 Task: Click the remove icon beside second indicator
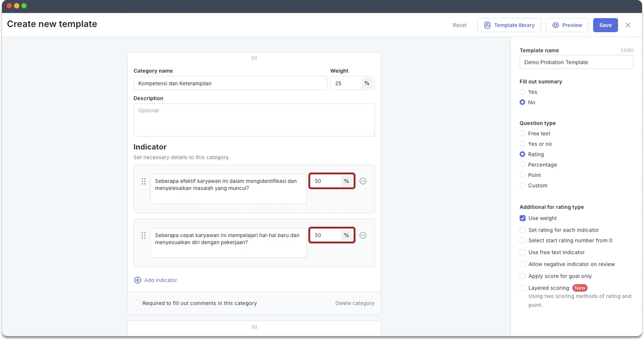pyautogui.click(x=363, y=236)
